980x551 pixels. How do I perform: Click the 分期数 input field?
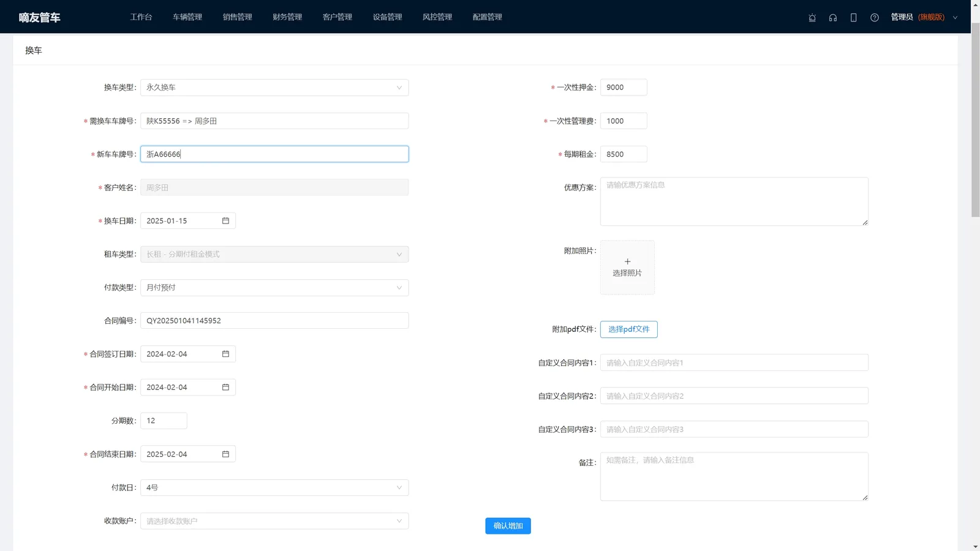click(164, 421)
